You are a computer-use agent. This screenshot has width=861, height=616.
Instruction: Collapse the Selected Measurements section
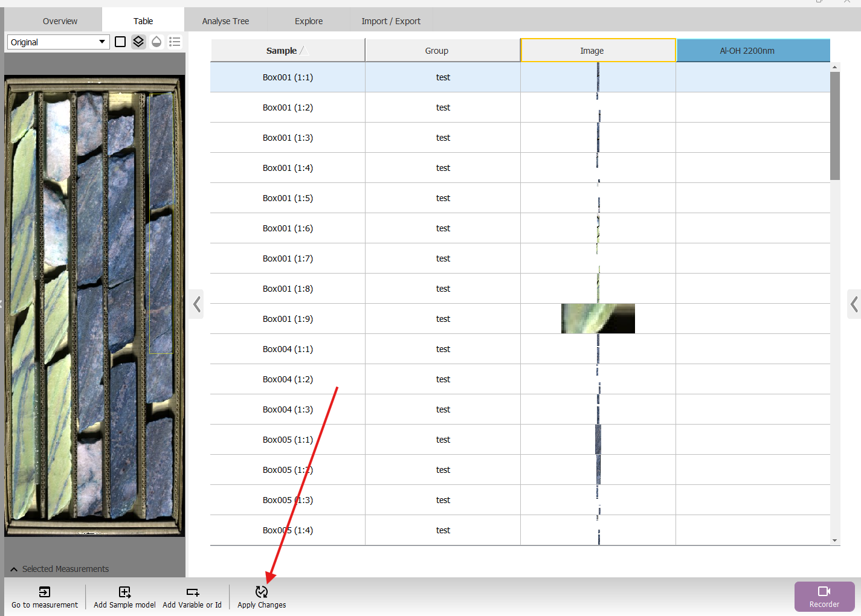point(14,569)
